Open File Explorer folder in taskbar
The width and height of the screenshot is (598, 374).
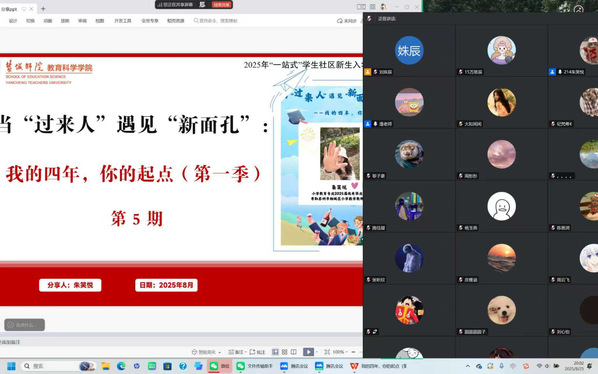[106, 366]
